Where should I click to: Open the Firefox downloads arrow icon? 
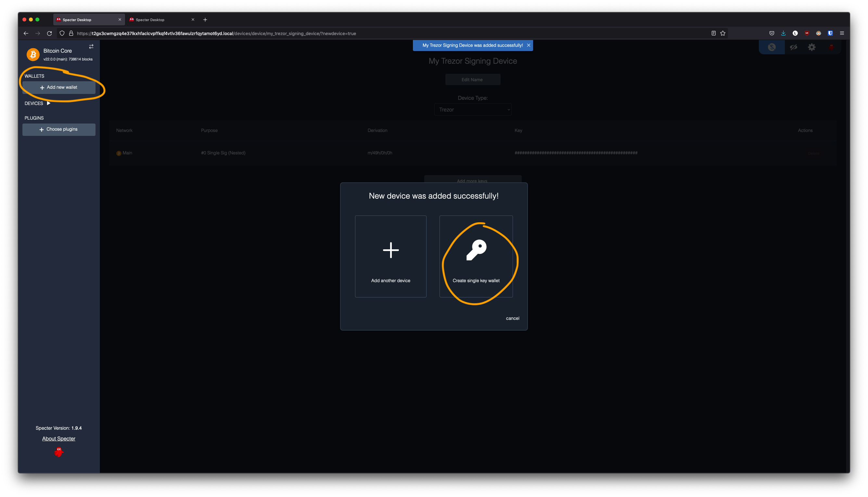click(x=784, y=33)
